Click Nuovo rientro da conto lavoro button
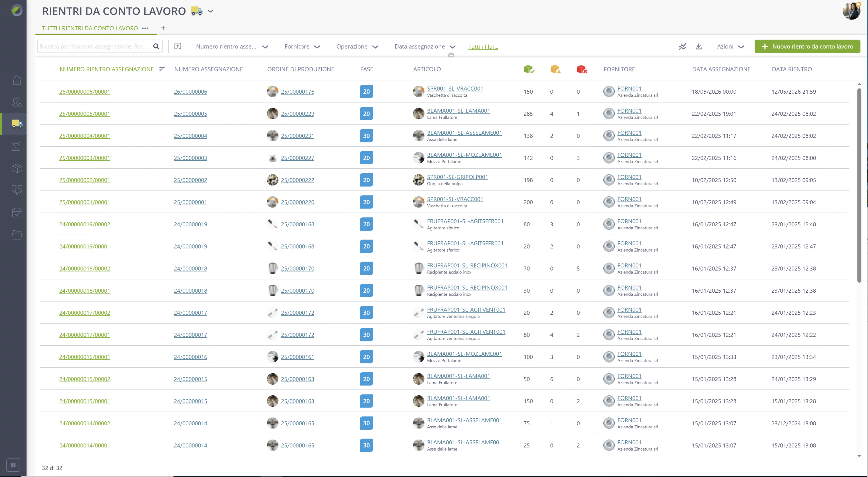Screen dimensions: 868x477 point(807,46)
